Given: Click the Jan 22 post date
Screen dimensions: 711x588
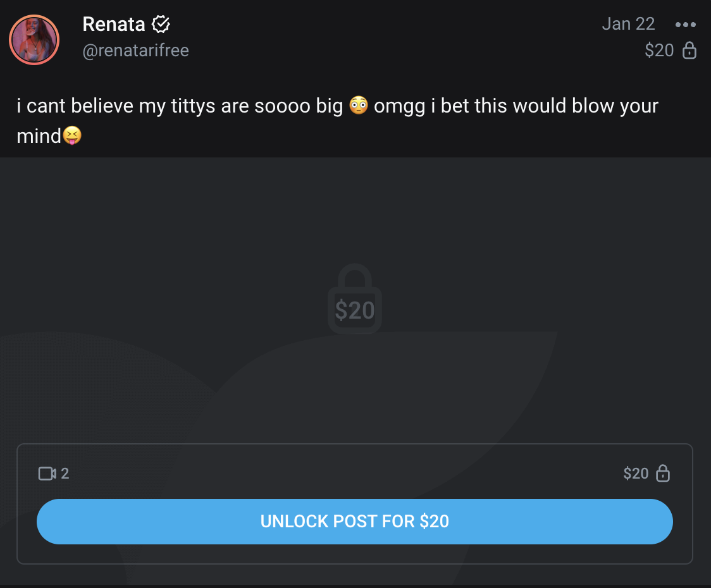Looking at the screenshot, I should 628,24.
